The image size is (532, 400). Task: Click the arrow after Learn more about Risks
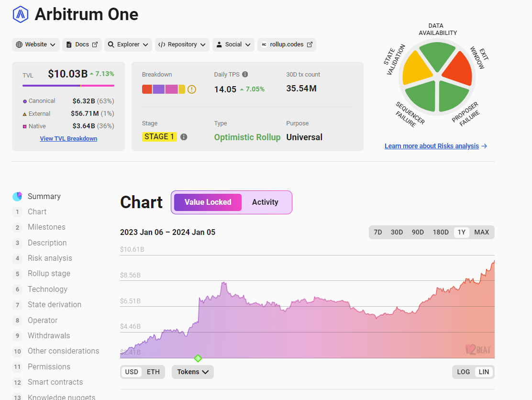coord(484,146)
